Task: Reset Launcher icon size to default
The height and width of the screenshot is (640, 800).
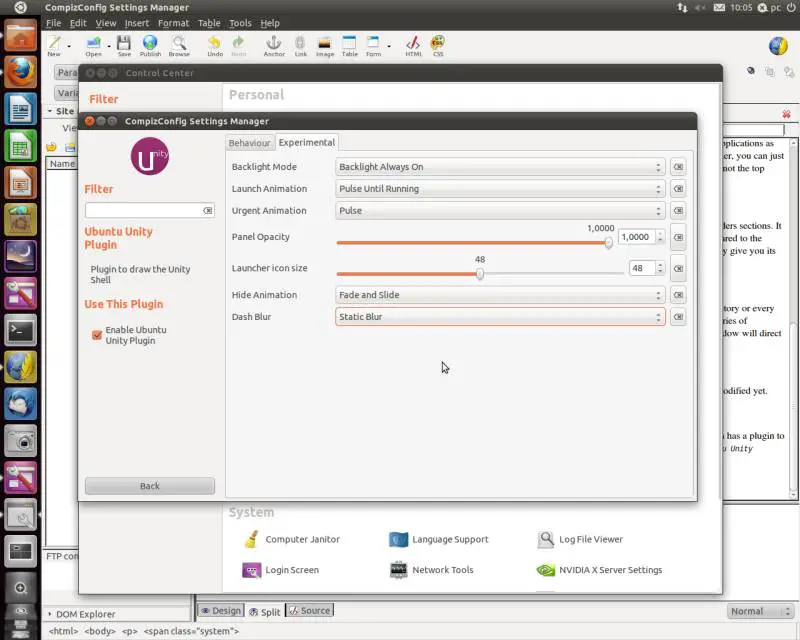Action: point(678,268)
